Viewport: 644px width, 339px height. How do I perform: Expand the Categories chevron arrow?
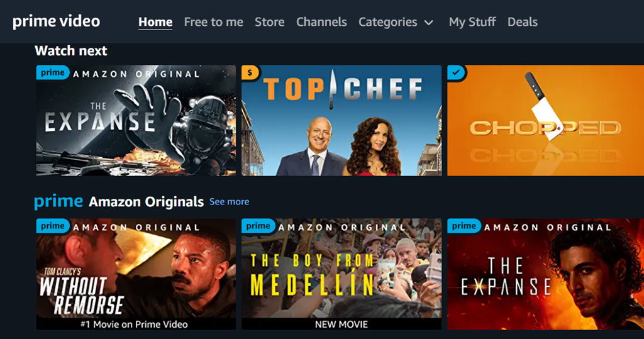coord(428,23)
